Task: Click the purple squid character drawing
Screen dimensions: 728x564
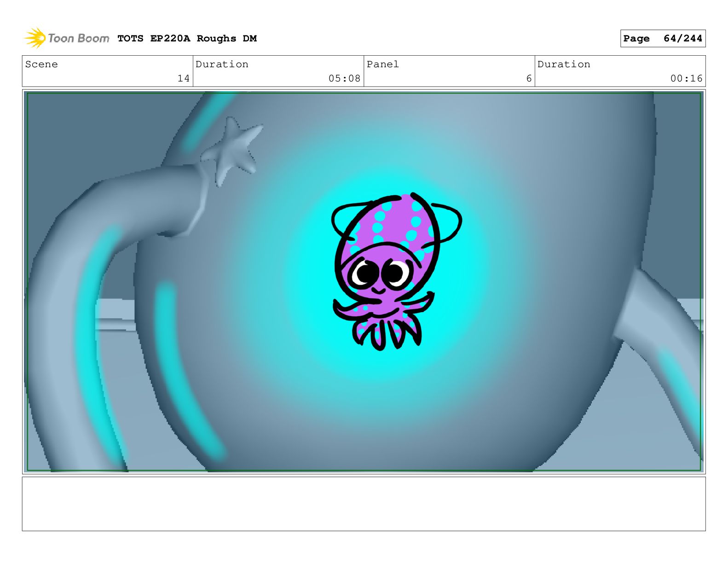Action: (396, 271)
